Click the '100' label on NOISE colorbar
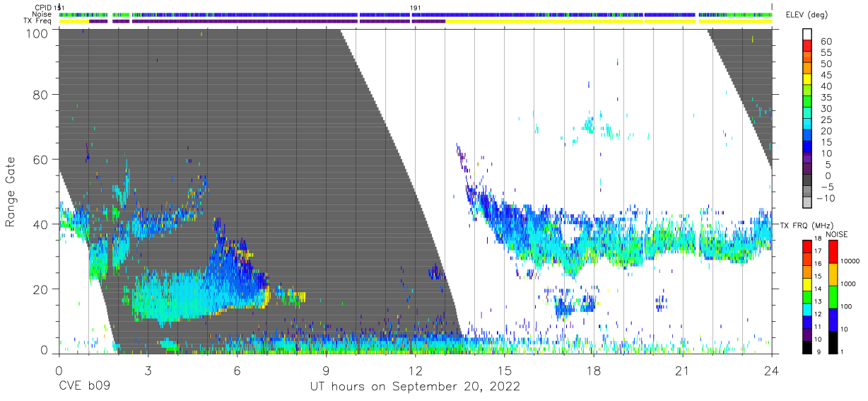The height and width of the screenshot is (401, 868). coord(845,306)
